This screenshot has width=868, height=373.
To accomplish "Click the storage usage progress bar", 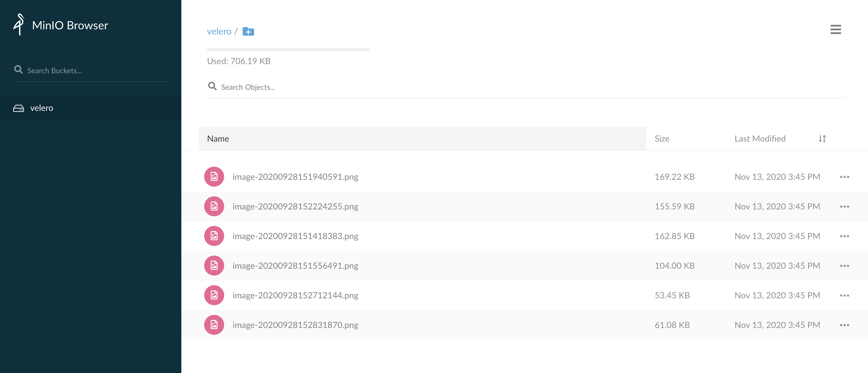I will tap(288, 50).
